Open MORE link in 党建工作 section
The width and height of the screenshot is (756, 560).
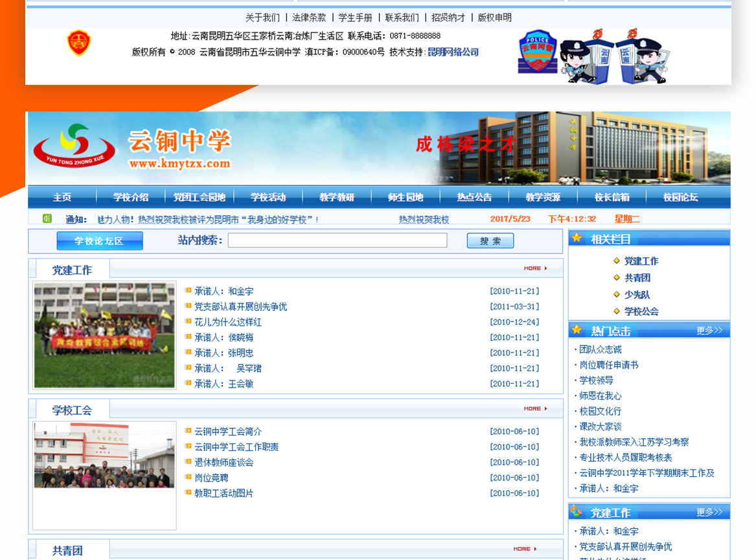(535, 268)
